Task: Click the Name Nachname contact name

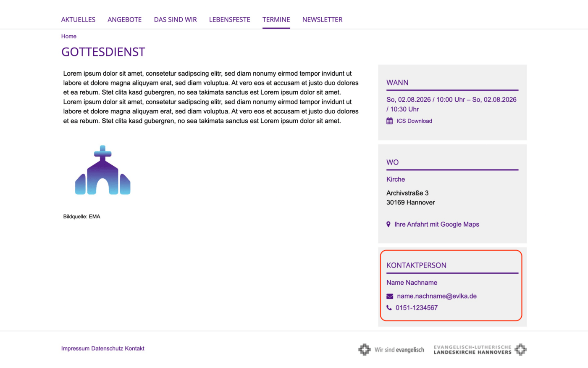Action: (412, 283)
